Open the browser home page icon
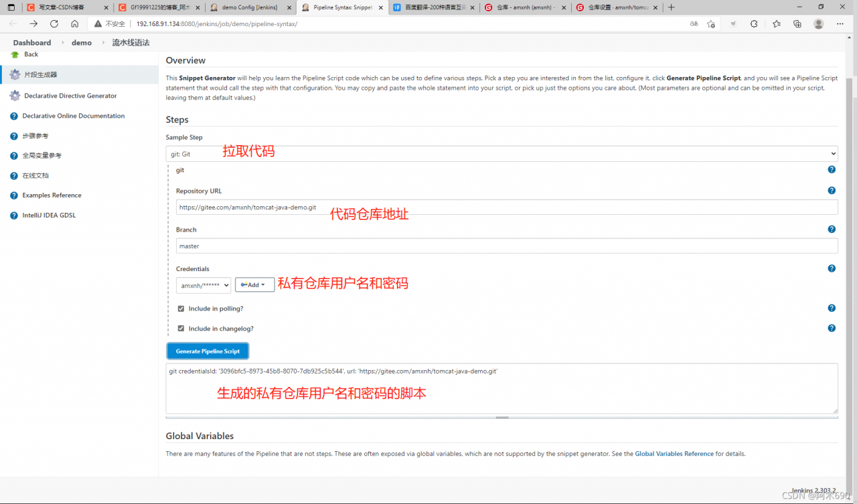Image resolution: width=857 pixels, height=504 pixels. tap(74, 23)
